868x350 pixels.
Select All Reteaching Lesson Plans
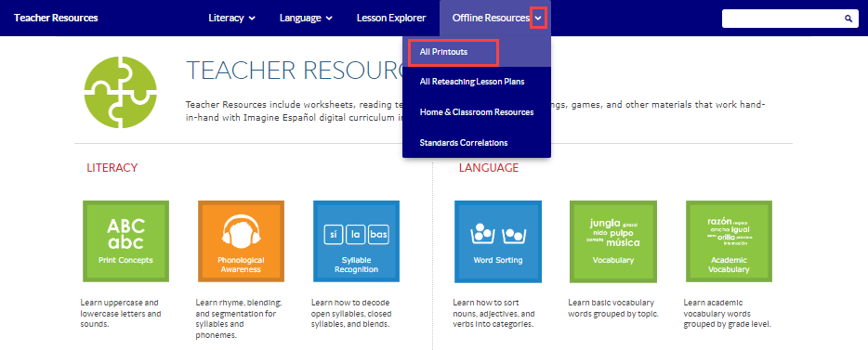(x=472, y=82)
